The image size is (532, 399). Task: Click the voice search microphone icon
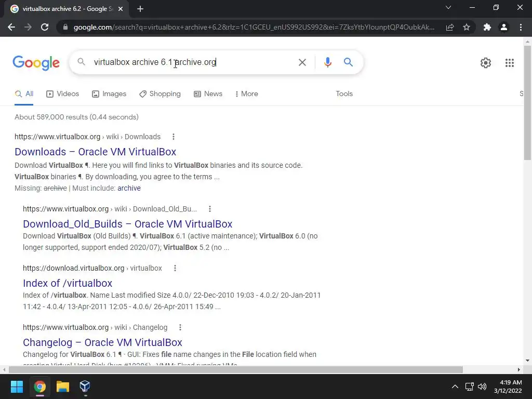pos(327,62)
